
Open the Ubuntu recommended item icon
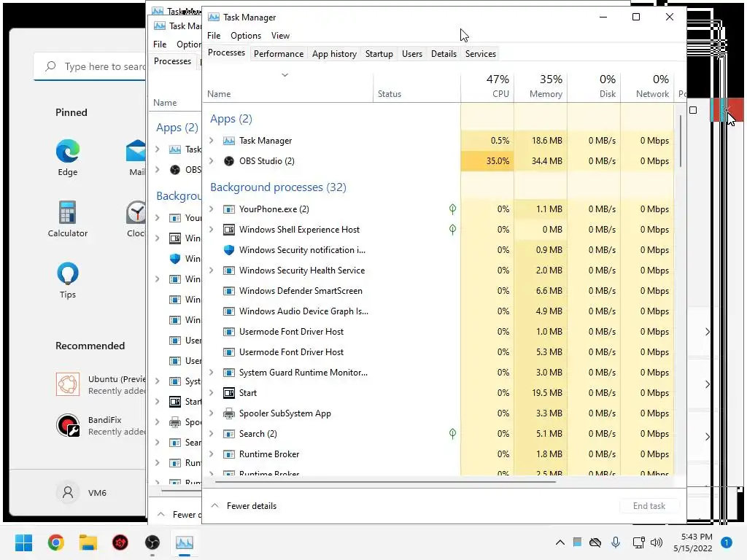68,384
